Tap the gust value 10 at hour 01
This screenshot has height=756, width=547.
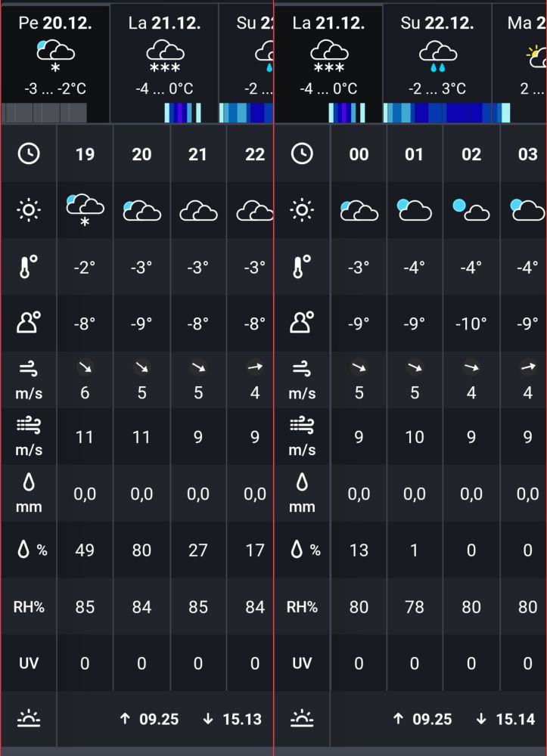[x=415, y=437]
